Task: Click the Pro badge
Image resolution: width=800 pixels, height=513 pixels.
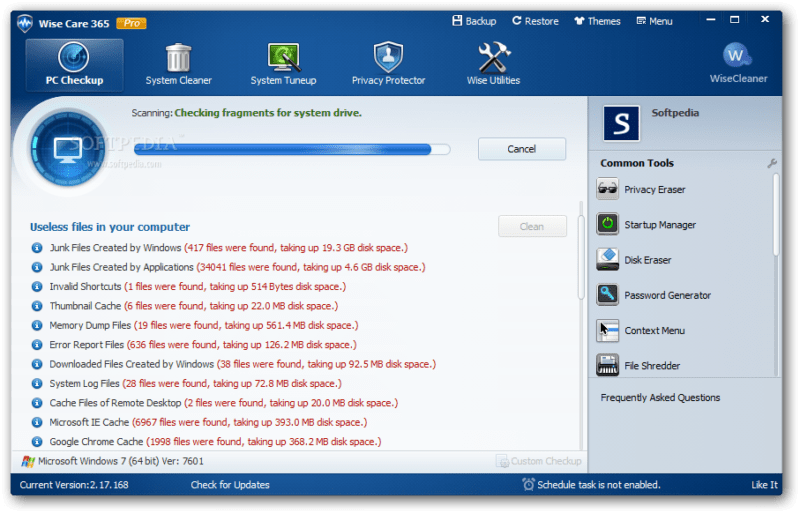Action: click(x=131, y=23)
